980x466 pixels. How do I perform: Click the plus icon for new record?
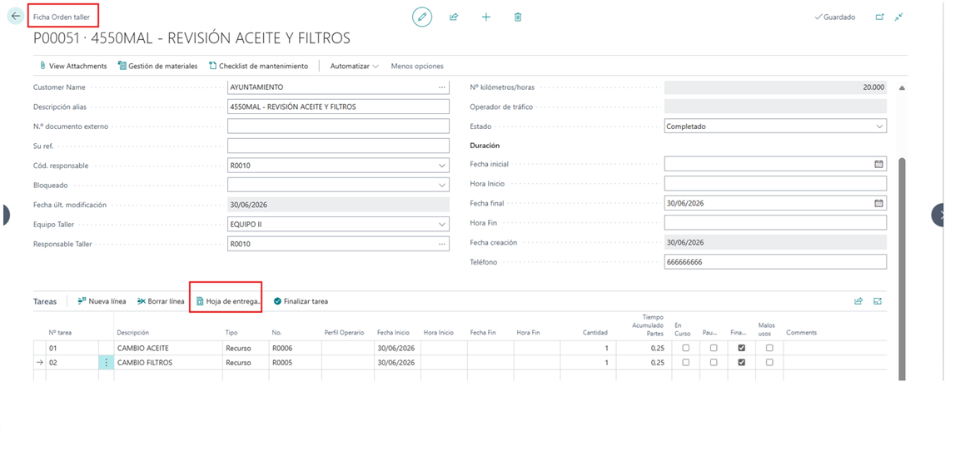coord(485,17)
